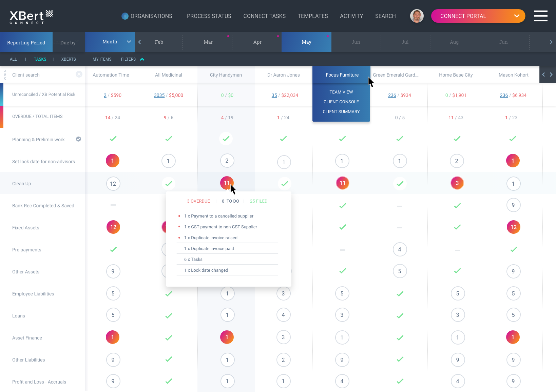Choose CLIENT CONSOLE from client menu
The height and width of the screenshot is (392, 556).
(341, 102)
